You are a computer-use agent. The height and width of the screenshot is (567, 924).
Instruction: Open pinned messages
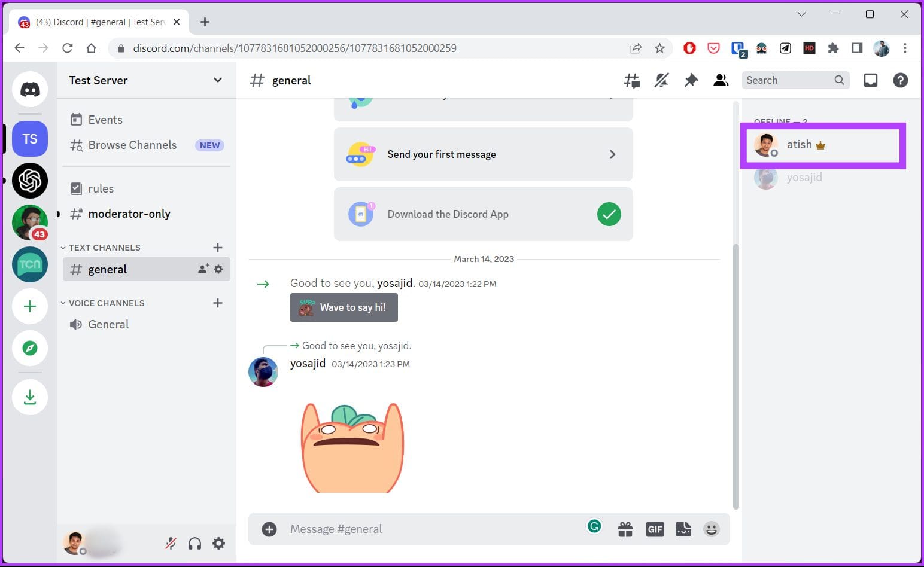(x=691, y=80)
